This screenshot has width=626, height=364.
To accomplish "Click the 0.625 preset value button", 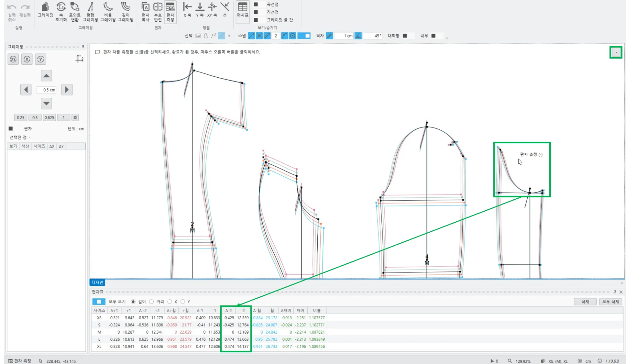I will coord(49,117).
